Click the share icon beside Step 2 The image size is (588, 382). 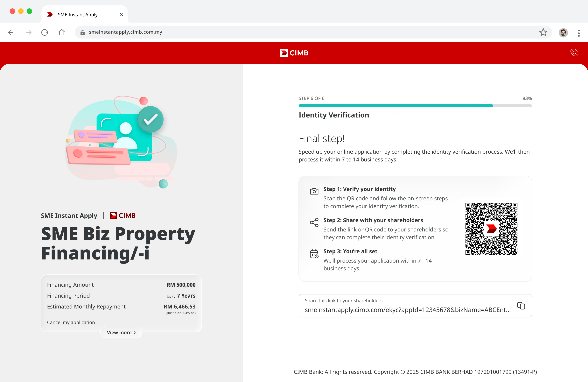(314, 222)
